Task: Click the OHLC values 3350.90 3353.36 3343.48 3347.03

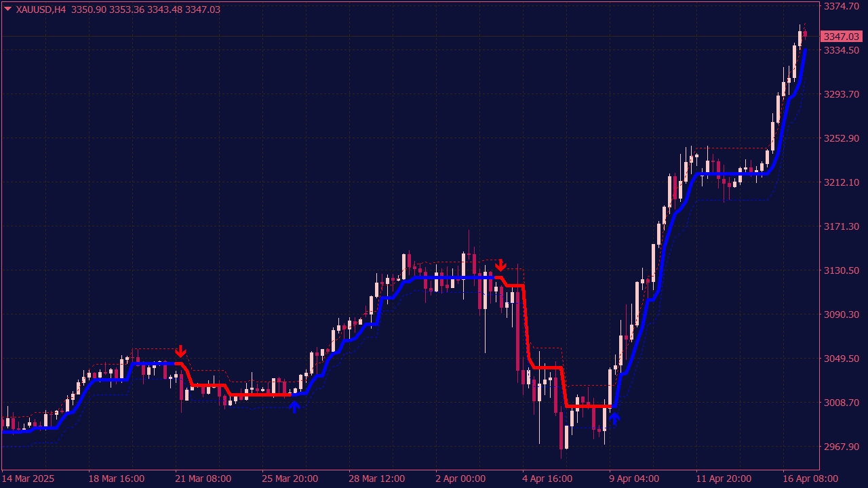Action: [146, 9]
